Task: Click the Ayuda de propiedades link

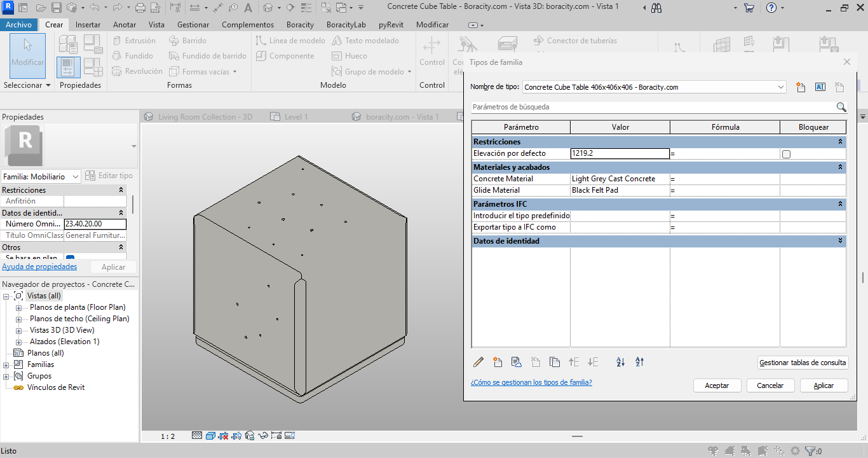Action: point(39,267)
